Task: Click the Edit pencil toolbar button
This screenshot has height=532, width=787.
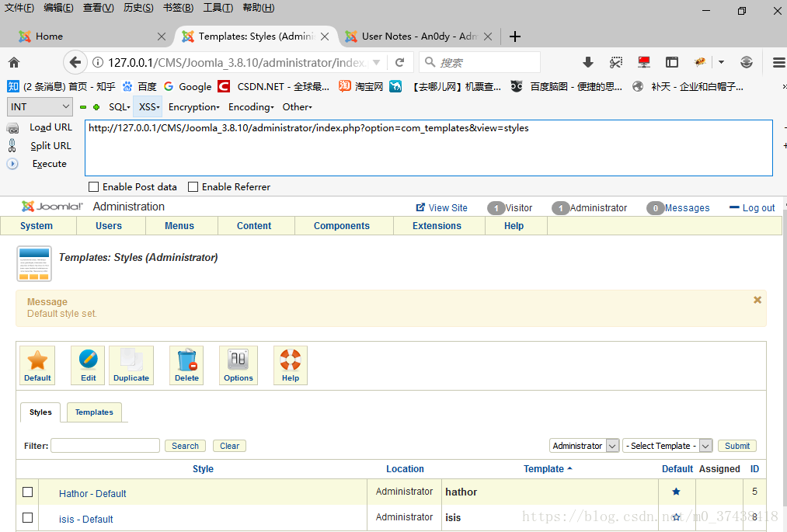Action: pos(89,365)
